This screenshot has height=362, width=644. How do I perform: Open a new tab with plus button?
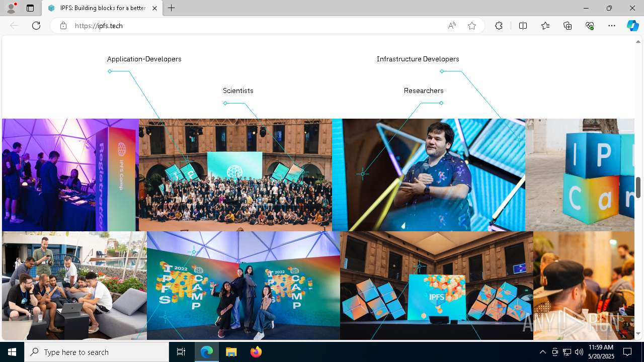[x=172, y=8]
